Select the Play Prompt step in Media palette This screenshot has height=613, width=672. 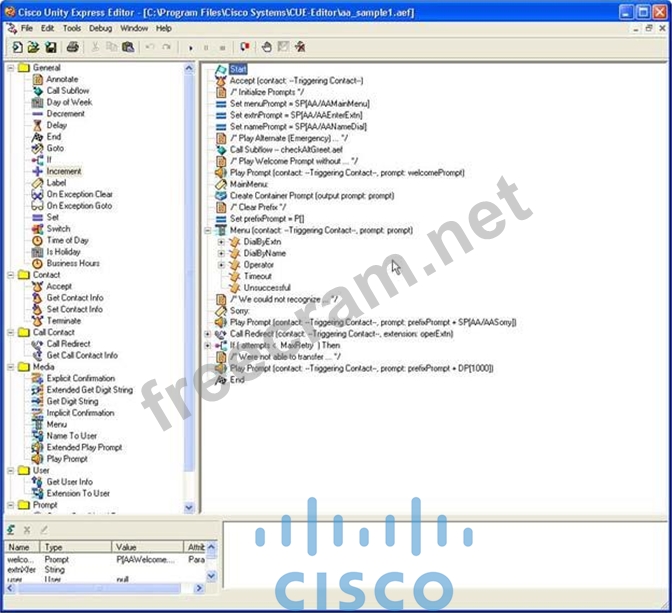(67, 459)
